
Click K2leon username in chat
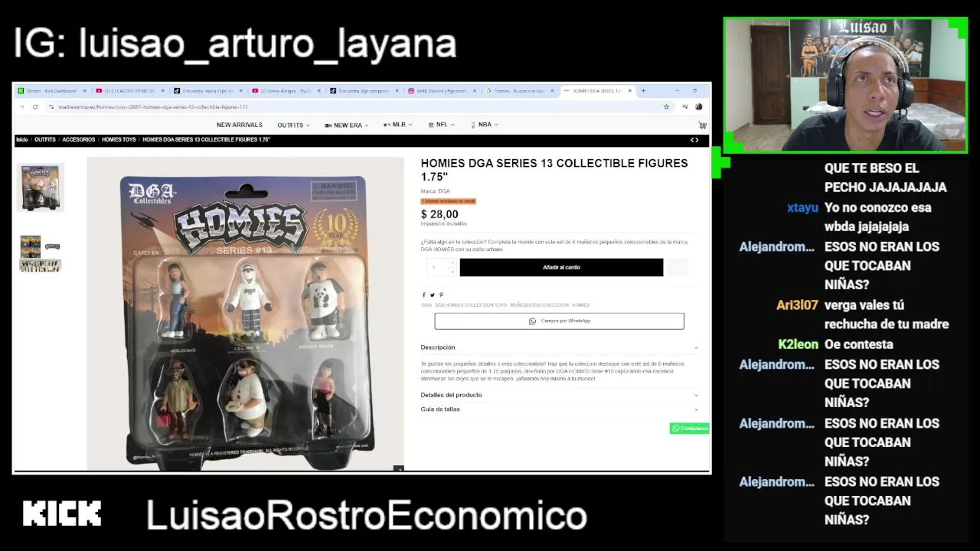799,344
